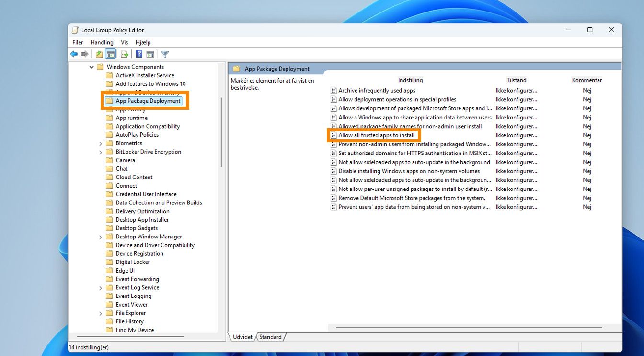Click the tree pane vertical scrollbar
This screenshot has height=356, width=644.
[x=221, y=132]
